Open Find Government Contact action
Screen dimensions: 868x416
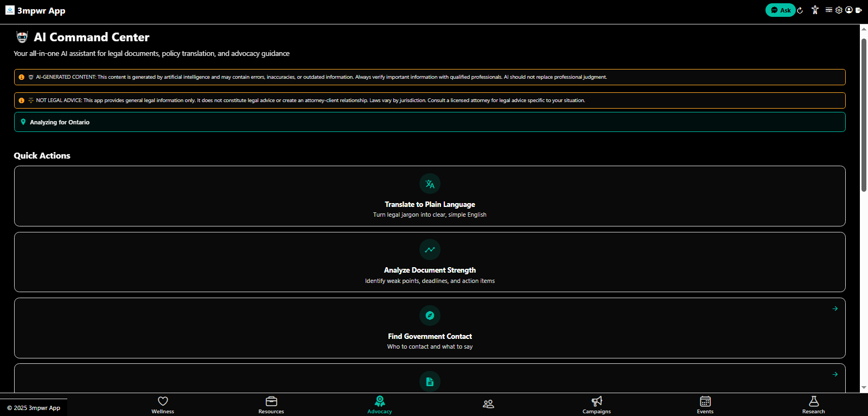pos(430,328)
